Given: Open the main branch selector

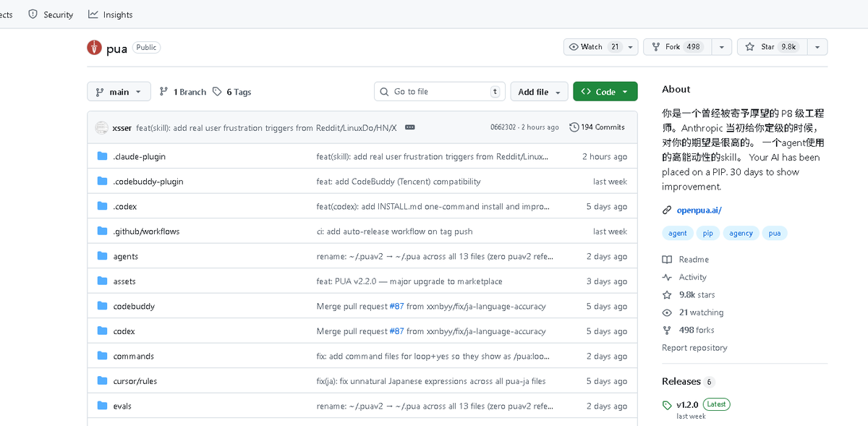Looking at the screenshot, I should coord(119,92).
